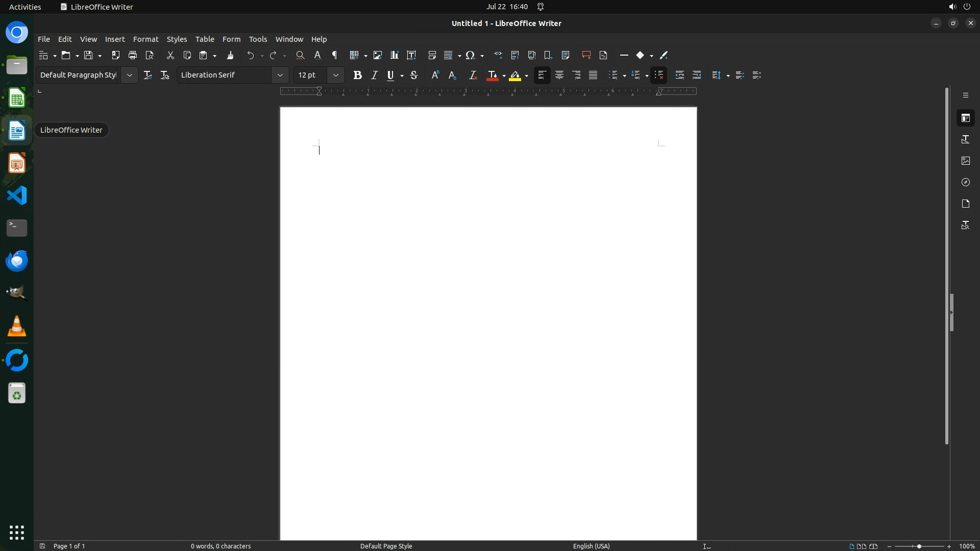Click the Strikethrough formatting icon
This screenshot has width=980, height=551.
pyautogui.click(x=414, y=76)
